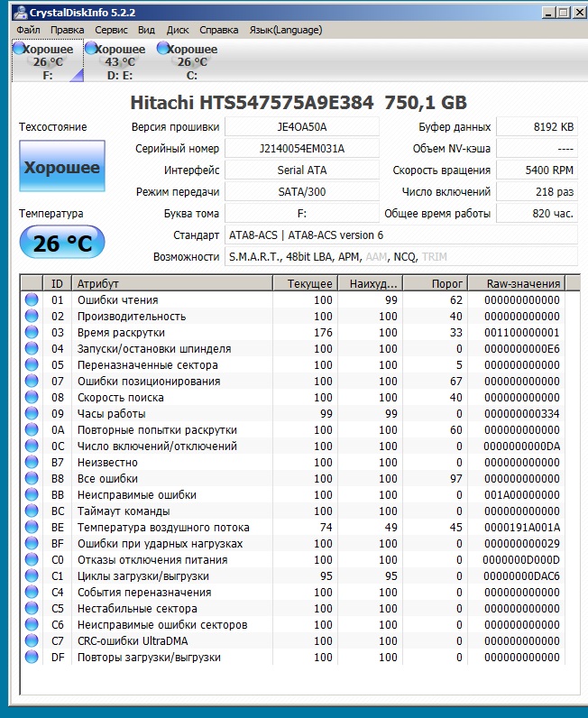Click the Порог column header
This screenshot has height=718, width=588.
click(x=436, y=283)
